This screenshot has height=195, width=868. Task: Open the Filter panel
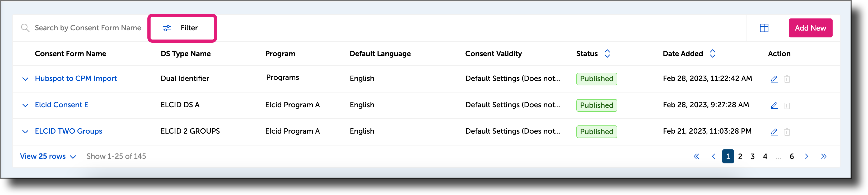click(x=182, y=28)
